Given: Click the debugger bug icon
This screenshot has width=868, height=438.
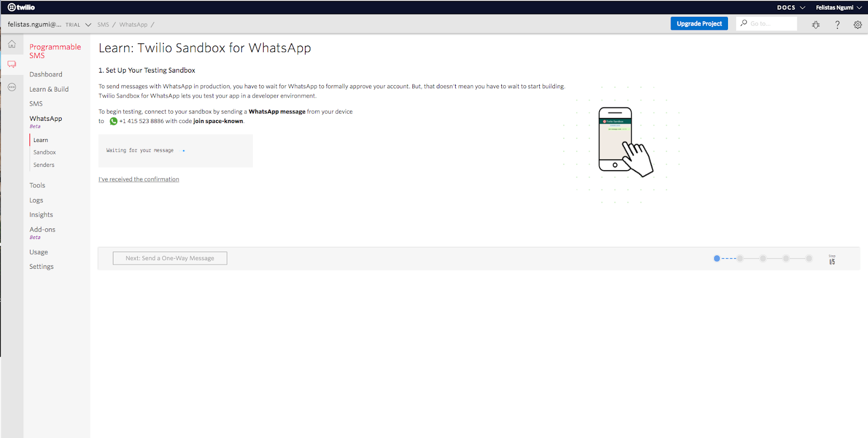Looking at the screenshot, I should click(816, 24).
